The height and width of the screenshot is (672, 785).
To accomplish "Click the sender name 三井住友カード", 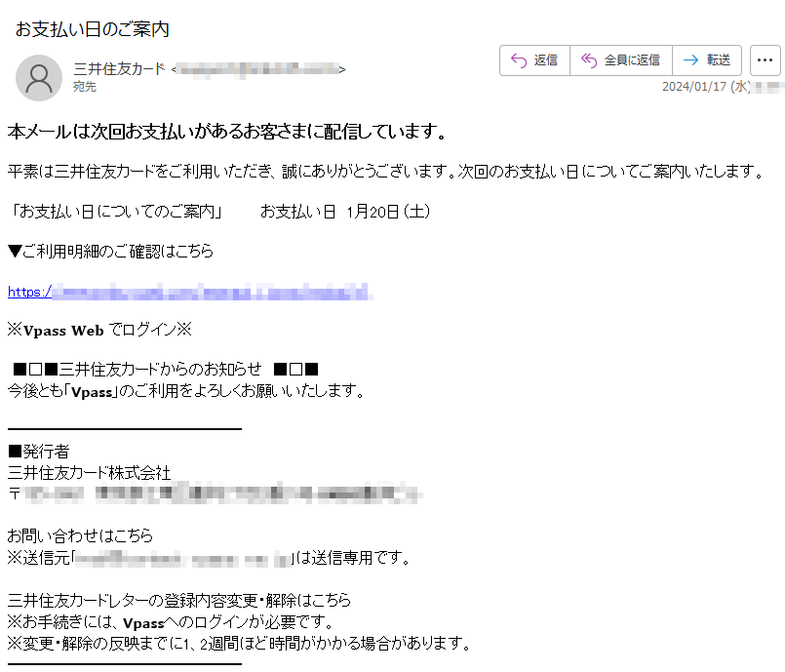I will point(119,68).
